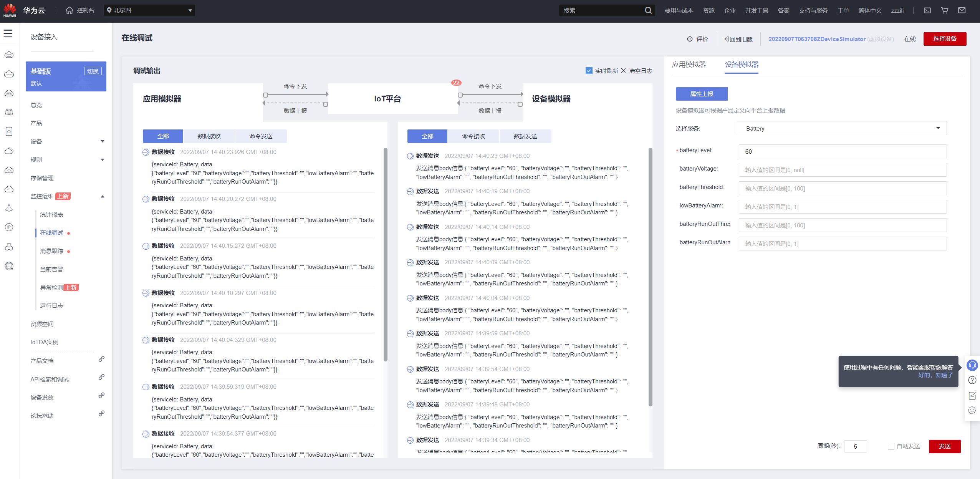This screenshot has height=479, width=980.
Task: Click the smart customer service headset icon
Action: (x=972, y=365)
